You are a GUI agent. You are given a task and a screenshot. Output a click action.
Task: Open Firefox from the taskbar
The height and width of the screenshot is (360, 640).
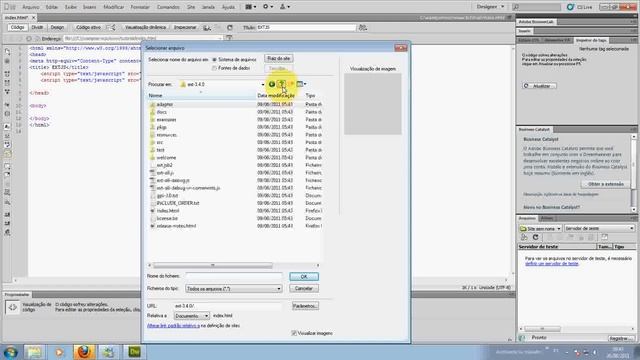coord(84,351)
